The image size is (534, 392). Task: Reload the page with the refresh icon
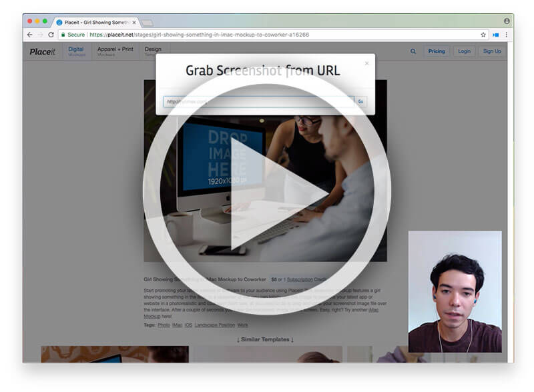[51, 35]
